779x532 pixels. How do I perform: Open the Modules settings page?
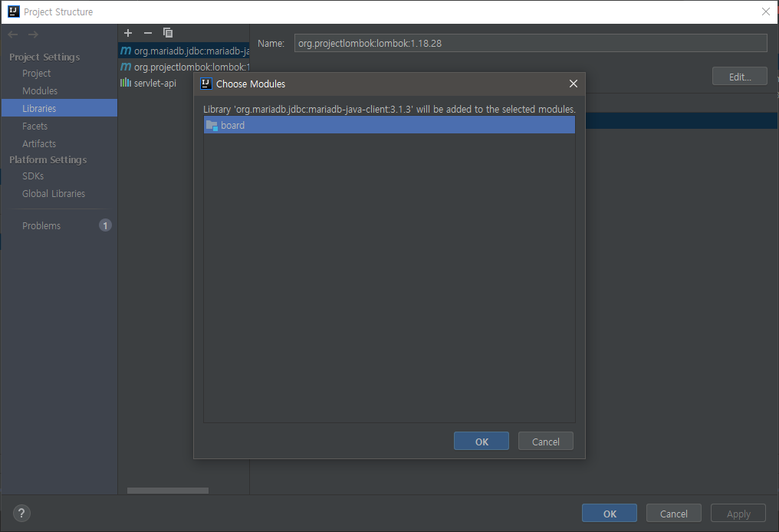click(39, 90)
